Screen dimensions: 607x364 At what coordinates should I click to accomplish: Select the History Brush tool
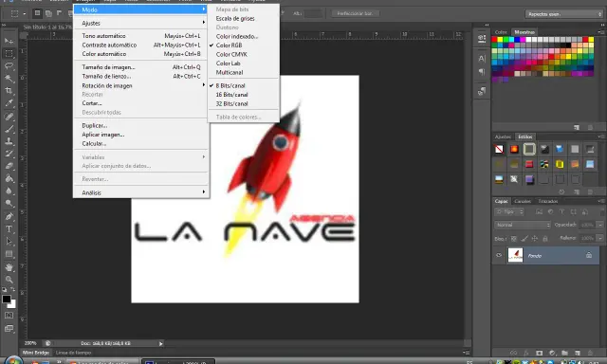point(9,154)
